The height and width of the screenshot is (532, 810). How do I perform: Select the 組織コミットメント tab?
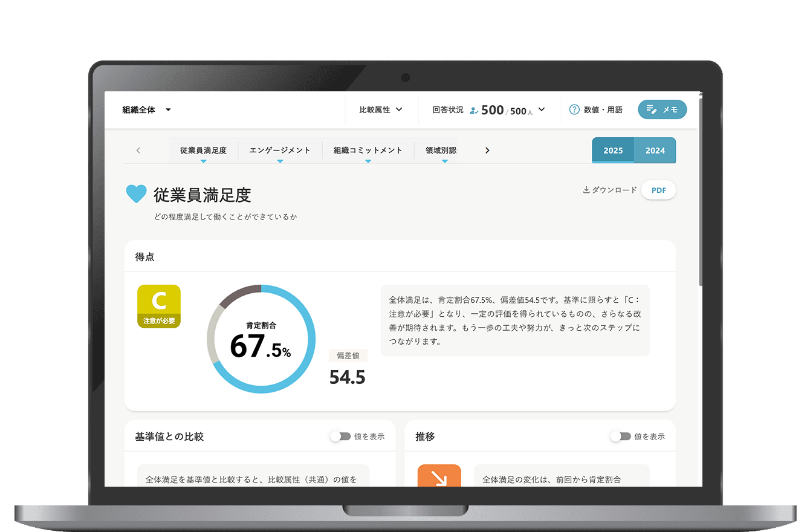368,151
